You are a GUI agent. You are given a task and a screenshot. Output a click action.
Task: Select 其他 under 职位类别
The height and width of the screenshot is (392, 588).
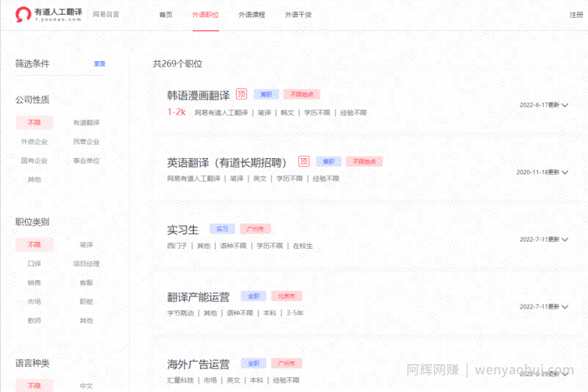tap(86, 321)
